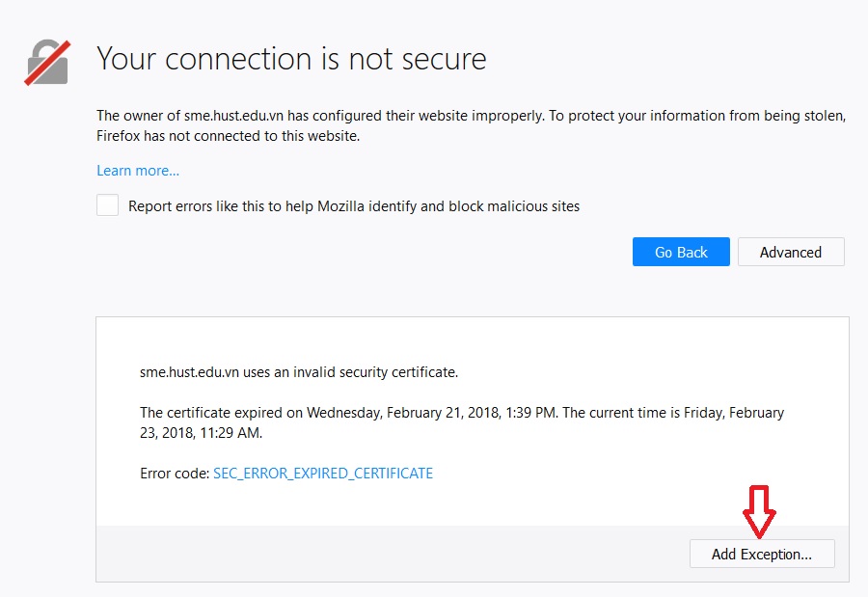
Task: Toggle the Advanced details button
Action: (x=790, y=252)
